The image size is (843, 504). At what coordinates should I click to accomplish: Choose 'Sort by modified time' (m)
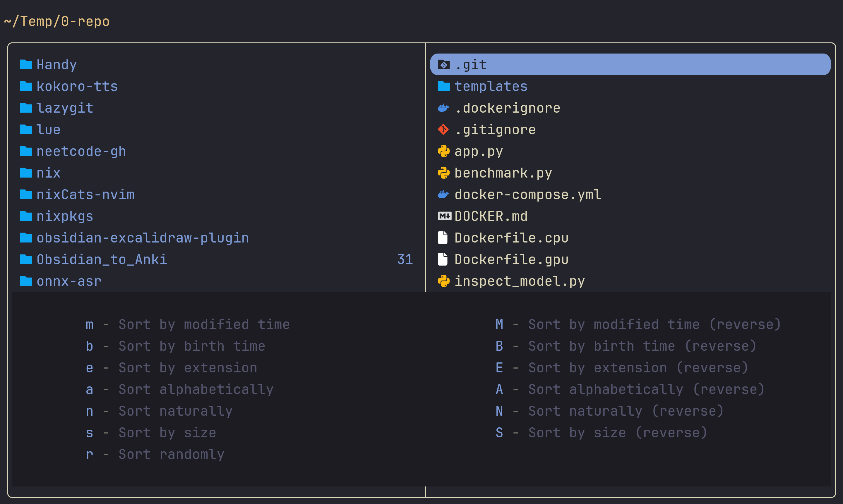click(x=188, y=324)
